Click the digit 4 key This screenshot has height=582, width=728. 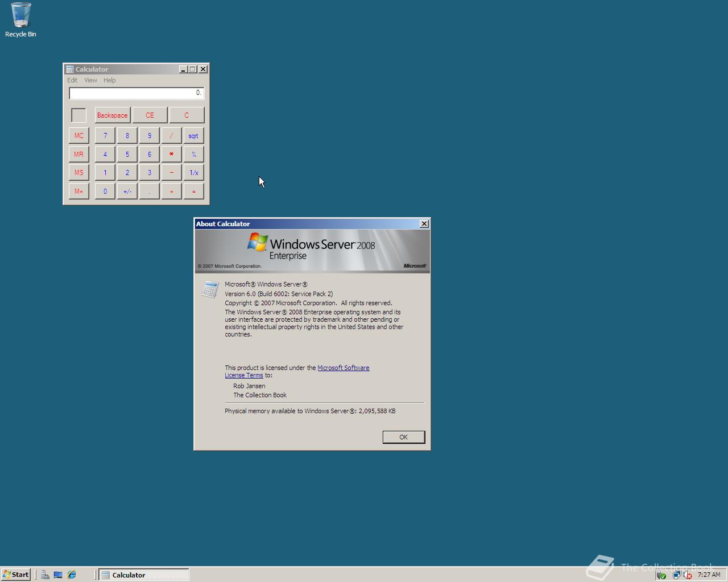[x=105, y=155]
